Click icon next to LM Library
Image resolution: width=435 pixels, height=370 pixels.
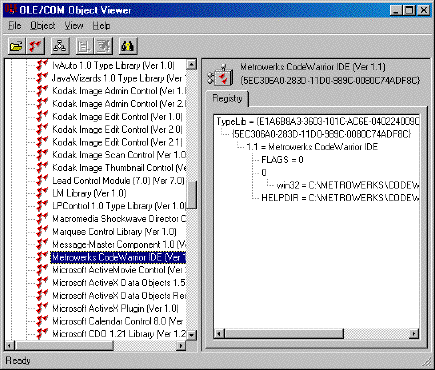(x=42, y=193)
